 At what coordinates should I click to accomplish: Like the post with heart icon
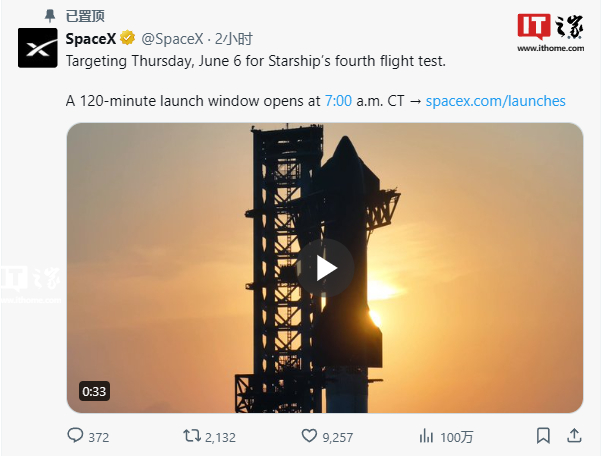tap(309, 436)
